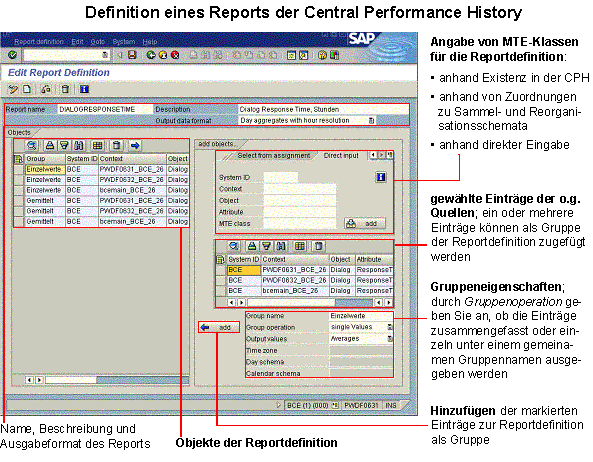The height and width of the screenshot is (462, 593).
Task: Click the MTE class input field
Action: (300, 223)
